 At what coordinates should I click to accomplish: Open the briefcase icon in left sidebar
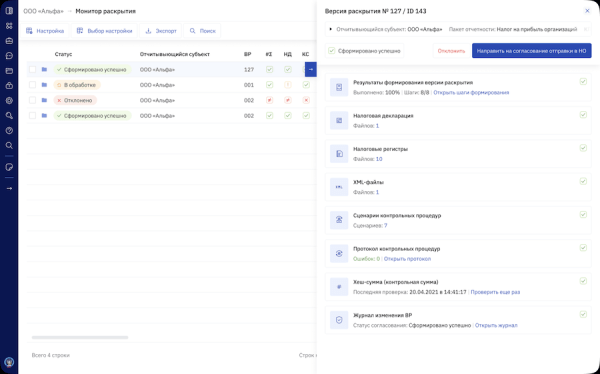click(9, 41)
